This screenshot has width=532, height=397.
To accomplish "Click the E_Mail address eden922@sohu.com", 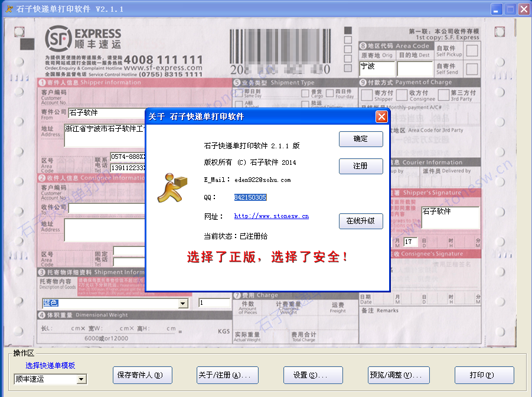I will tap(263, 180).
